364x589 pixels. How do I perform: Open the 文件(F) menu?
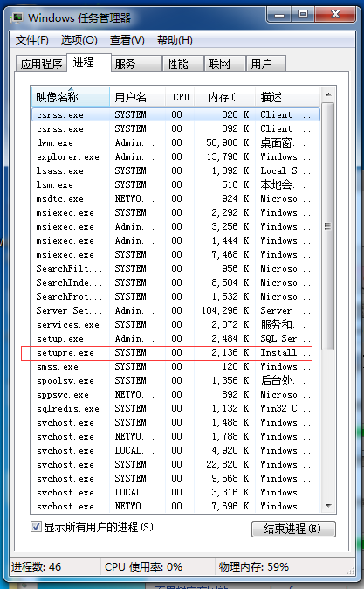[32, 40]
